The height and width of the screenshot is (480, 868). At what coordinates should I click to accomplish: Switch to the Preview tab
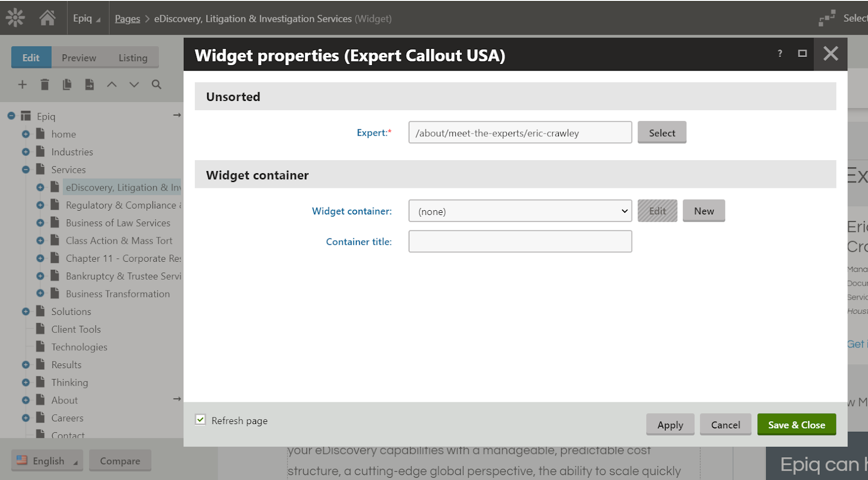pyautogui.click(x=79, y=58)
